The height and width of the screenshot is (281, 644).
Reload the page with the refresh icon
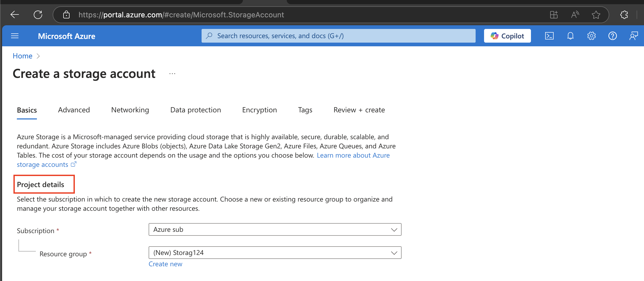[38, 15]
